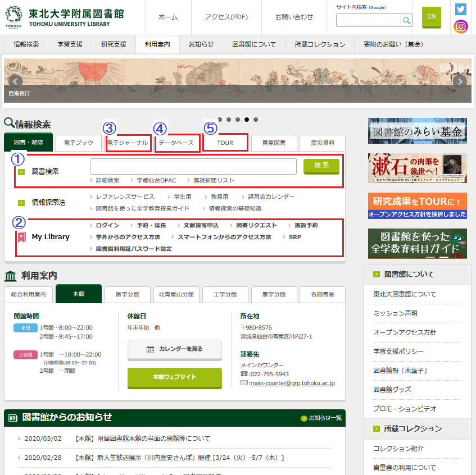Click the 蔵書検索 text input field
476x475 pixels.
click(193, 167)
